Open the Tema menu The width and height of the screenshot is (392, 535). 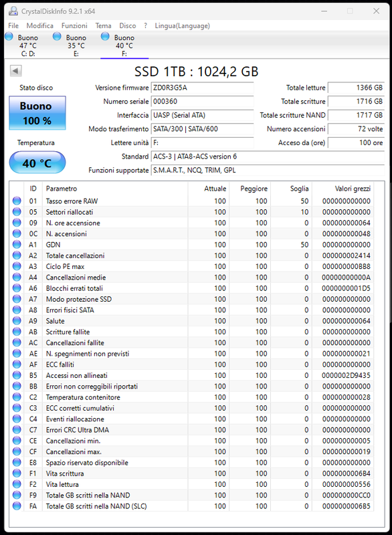103,25
